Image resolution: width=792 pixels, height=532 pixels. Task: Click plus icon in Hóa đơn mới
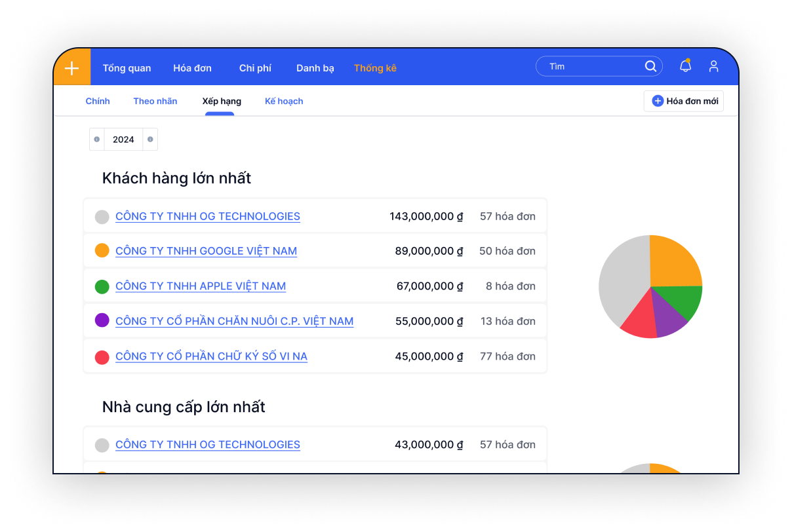pyautogui.click(x=658, y=101)
